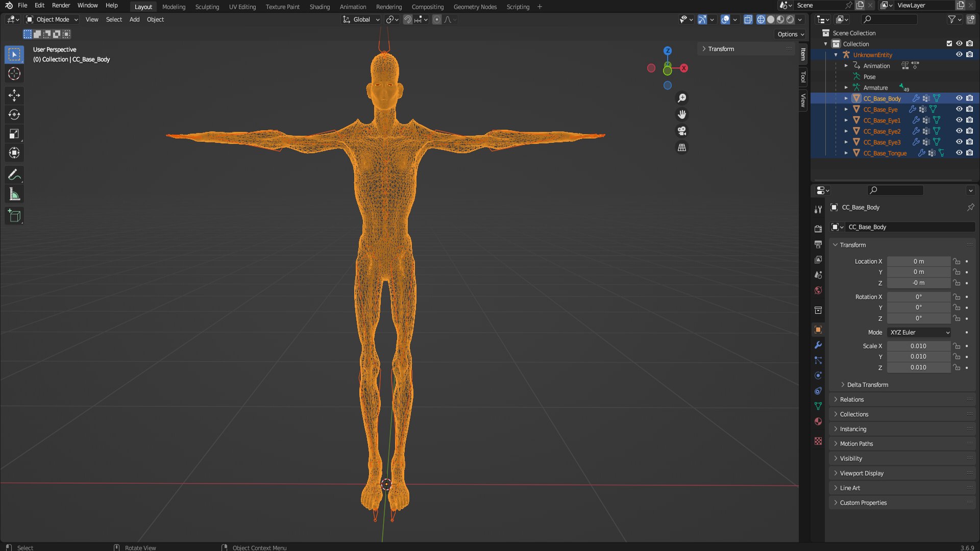The width and height of the screenshot is (980, 551).
Task: Click the X axis of the gizmo
Action: point(684,68)
